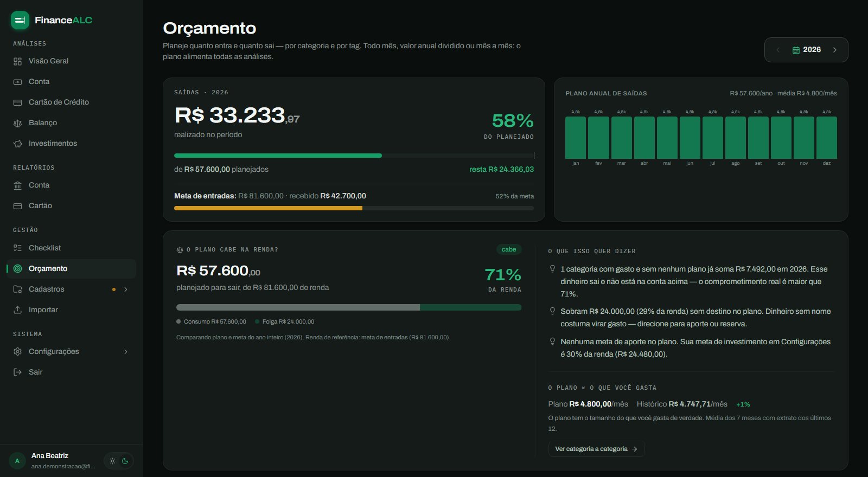Click Ver categoria a categoria button
The width and height of the screenshot is (868, 477).
(x=596, y=449)
